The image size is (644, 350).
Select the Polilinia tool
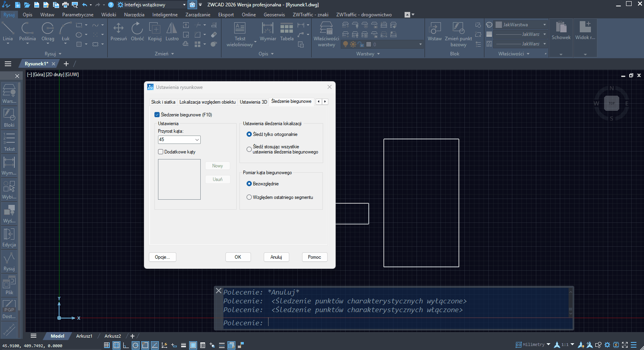(x=27, y=31)
